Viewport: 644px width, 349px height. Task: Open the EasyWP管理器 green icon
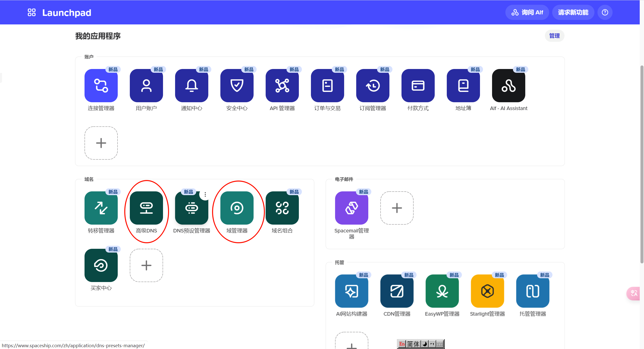(x=442, y=291)
